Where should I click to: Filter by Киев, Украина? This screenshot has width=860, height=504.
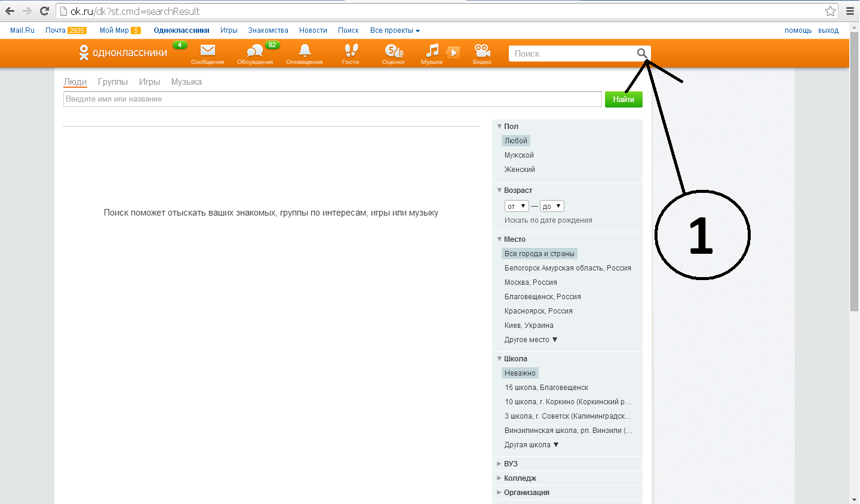(529, 325)
